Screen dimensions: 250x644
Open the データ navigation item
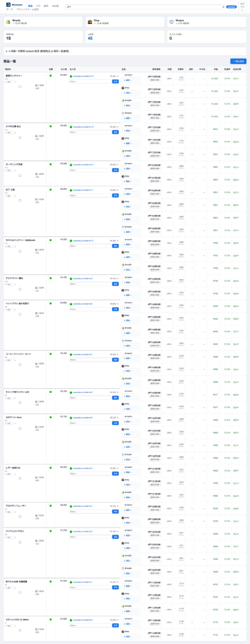pos(9,9)
